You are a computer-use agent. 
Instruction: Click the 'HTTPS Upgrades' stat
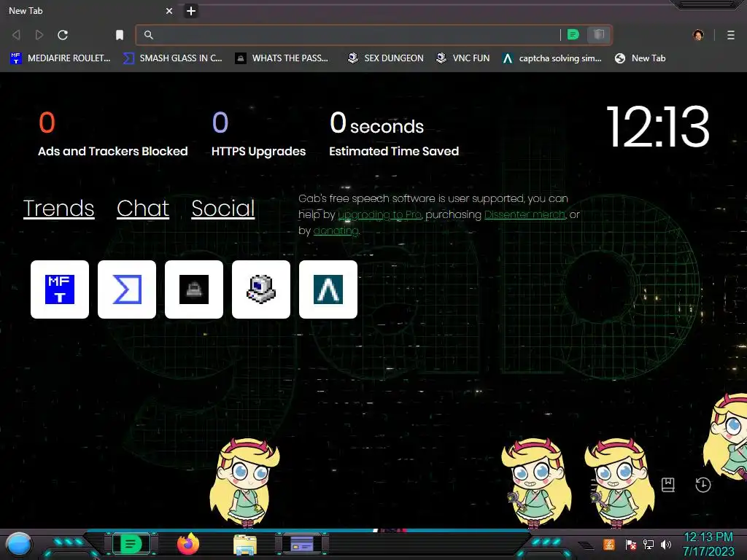point(259,134)
